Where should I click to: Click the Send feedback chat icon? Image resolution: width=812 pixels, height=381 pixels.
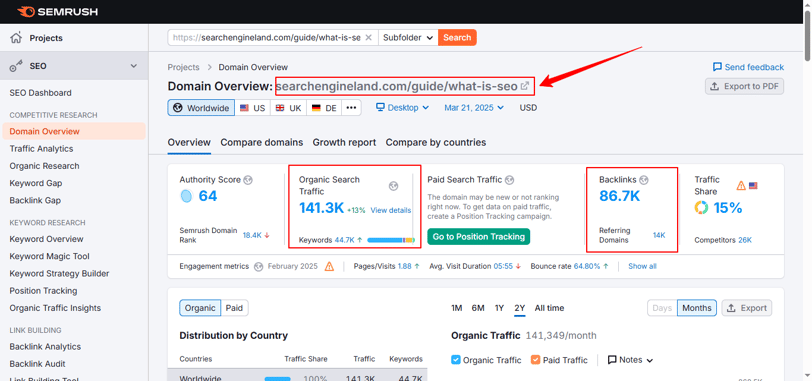pyautogui.click(x=717, y=67)
